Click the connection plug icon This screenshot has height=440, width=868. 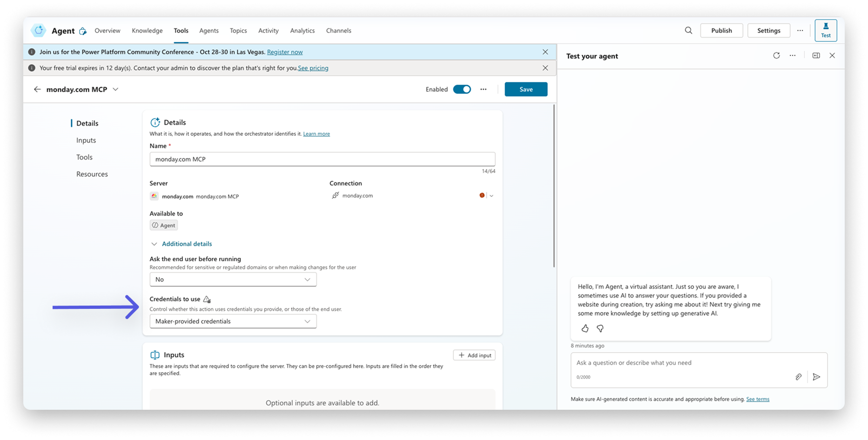pos(335,196)
